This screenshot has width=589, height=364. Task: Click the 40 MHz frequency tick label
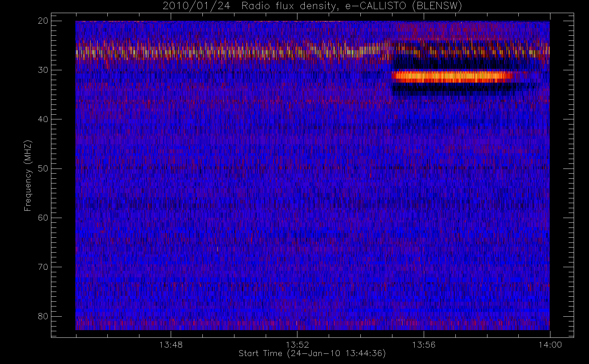pyautogui.click(x=43, y=119)
